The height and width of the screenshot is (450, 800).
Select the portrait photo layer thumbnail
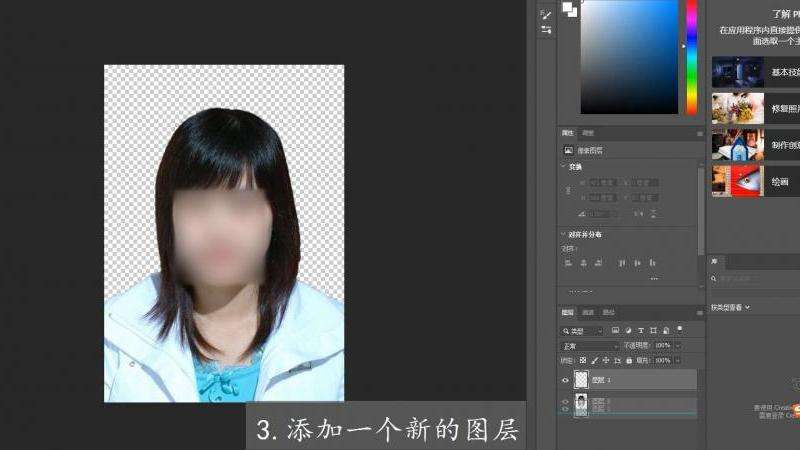tap(581, 404)
